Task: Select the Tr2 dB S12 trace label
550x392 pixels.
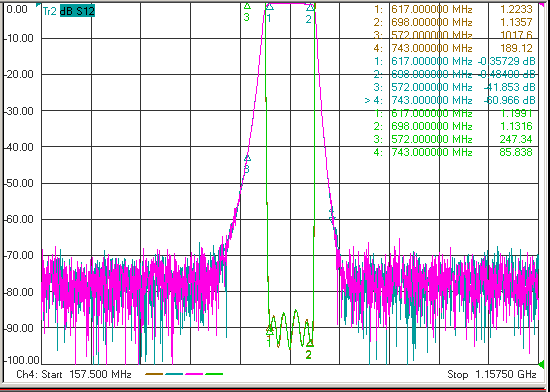Action: tap(68, 12)
